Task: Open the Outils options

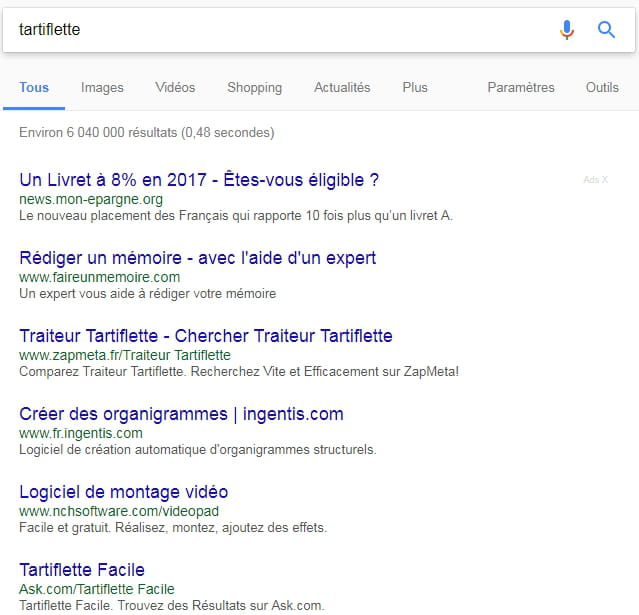Action: pyautogui.click(x=602, y=88)
